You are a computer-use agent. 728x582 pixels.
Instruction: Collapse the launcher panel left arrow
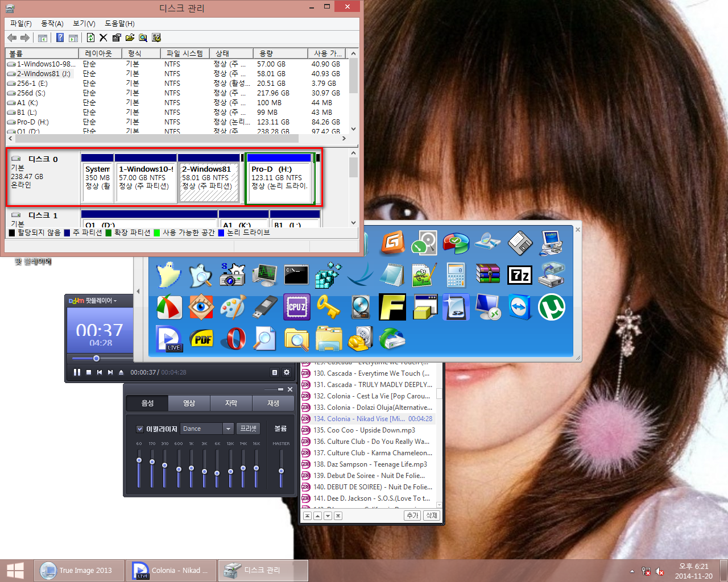(x=138, y=291)
